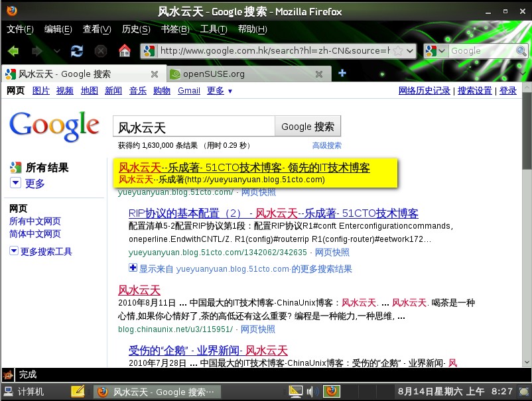Open the 风水云天 ChinaUnix result title
The height and width of the screenshot is (401, 532).
139,290
